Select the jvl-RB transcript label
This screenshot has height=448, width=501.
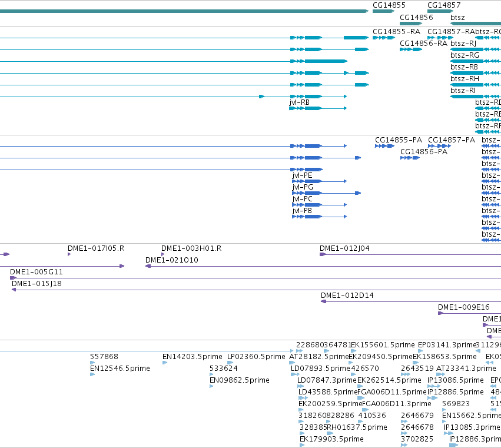pos(300,102)
